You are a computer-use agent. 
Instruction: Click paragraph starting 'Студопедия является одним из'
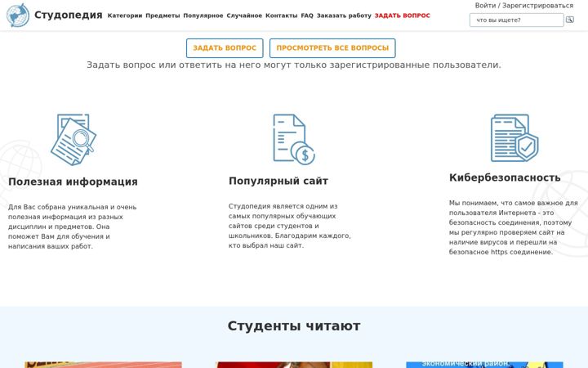tap(290, 226)
